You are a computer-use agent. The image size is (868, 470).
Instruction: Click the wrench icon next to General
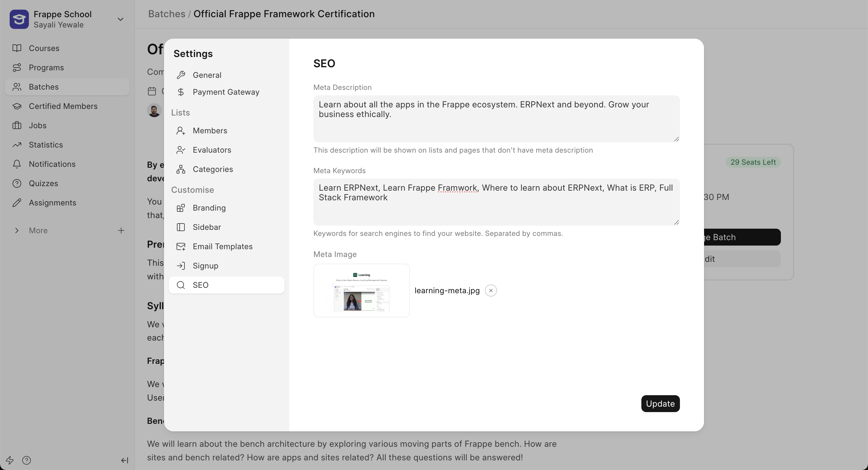[181, 75]
